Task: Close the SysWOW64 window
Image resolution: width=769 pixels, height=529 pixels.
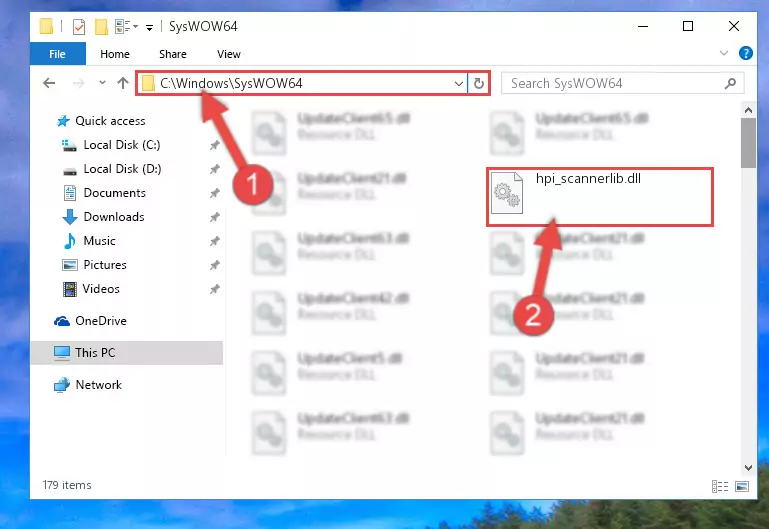Action: pos(734,26)
